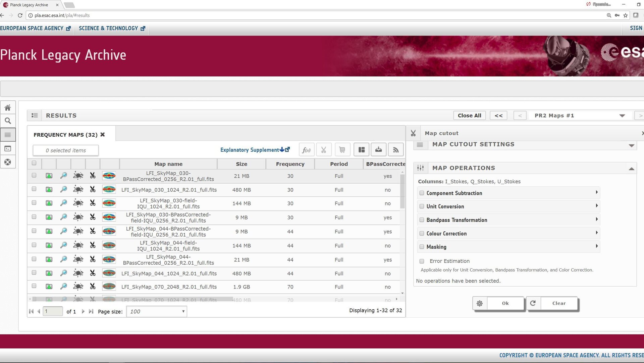Expand the Colour Correction arrow

click(x=597, y=233)
